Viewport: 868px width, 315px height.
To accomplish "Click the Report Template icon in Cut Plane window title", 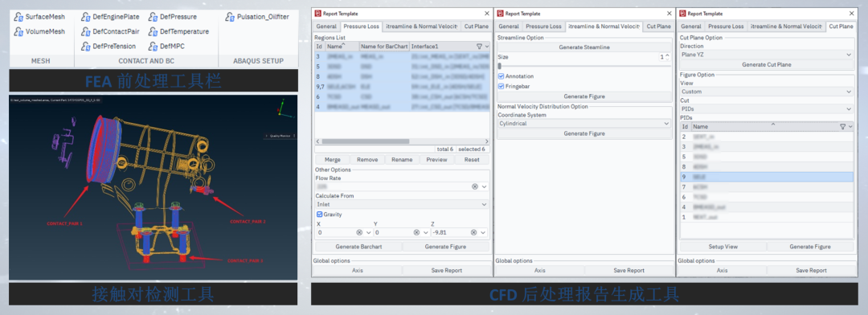I will click(x=682, y=14).
